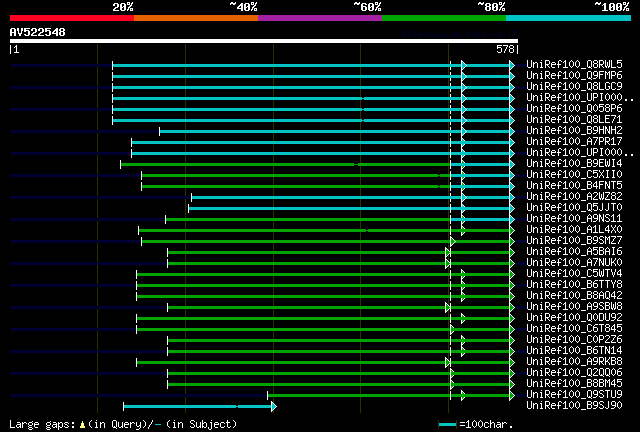640x432 pixels.
Task: Choose the UniRef100_A5BAI6 subject name
Action: [574, 252]
